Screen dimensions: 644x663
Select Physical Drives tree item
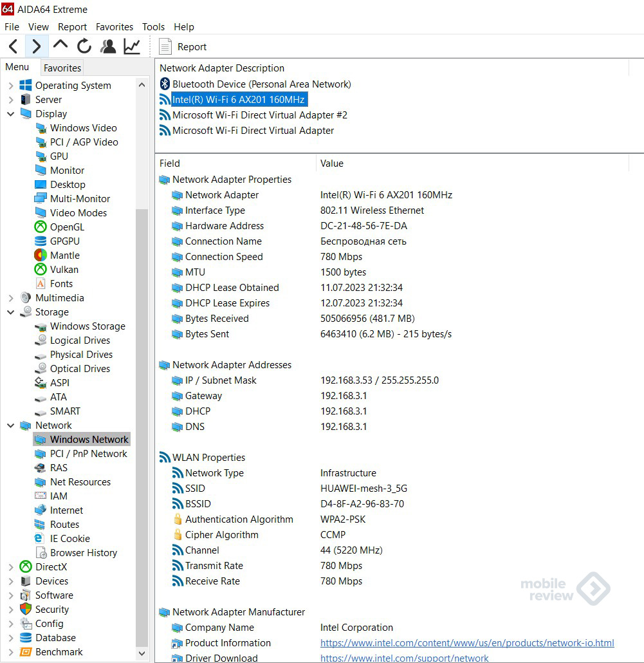[x=81, y=354]
